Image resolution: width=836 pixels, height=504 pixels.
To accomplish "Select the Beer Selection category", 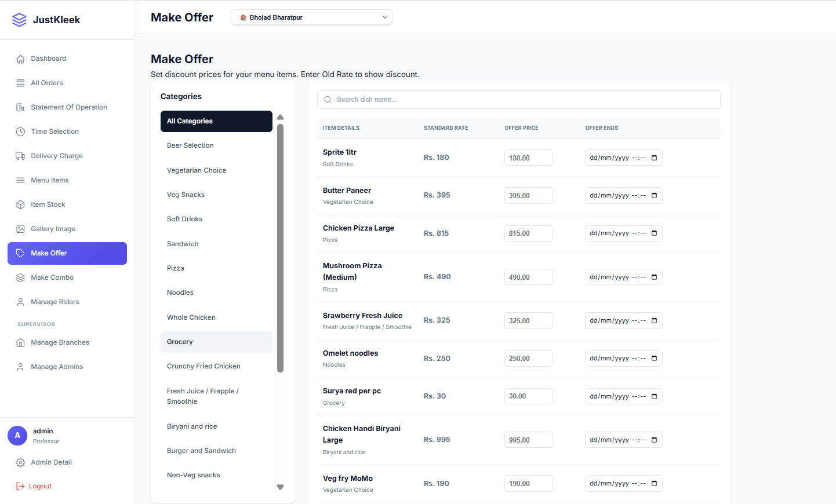I will click(216, 145).
